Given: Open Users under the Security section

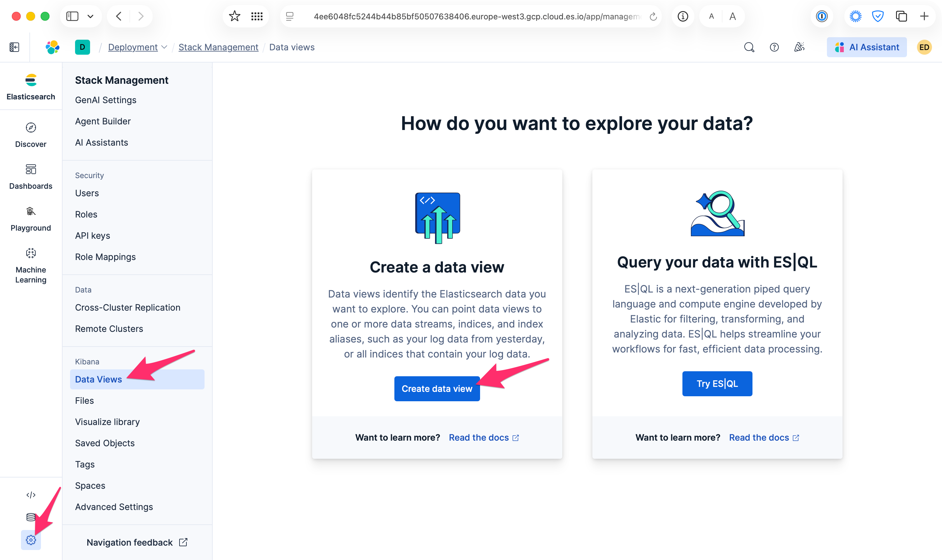Looking at the screenshot, I should point(87,193).
